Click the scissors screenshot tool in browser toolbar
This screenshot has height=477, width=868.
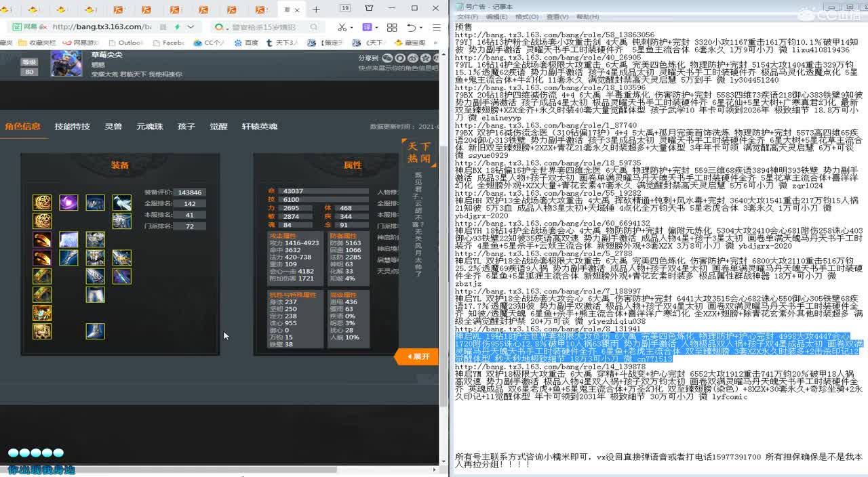(x=342, y=27)
